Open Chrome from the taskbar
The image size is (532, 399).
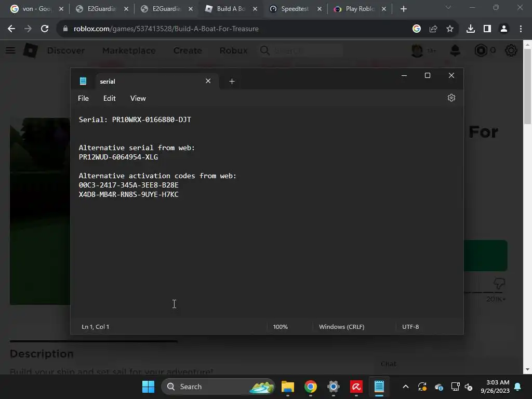pos(311,387)
